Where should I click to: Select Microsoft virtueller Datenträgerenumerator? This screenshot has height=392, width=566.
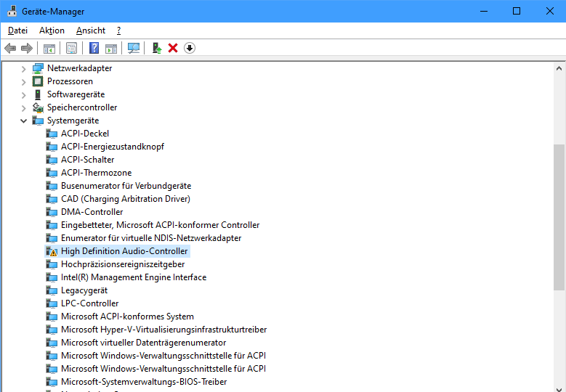click(143, 343)
